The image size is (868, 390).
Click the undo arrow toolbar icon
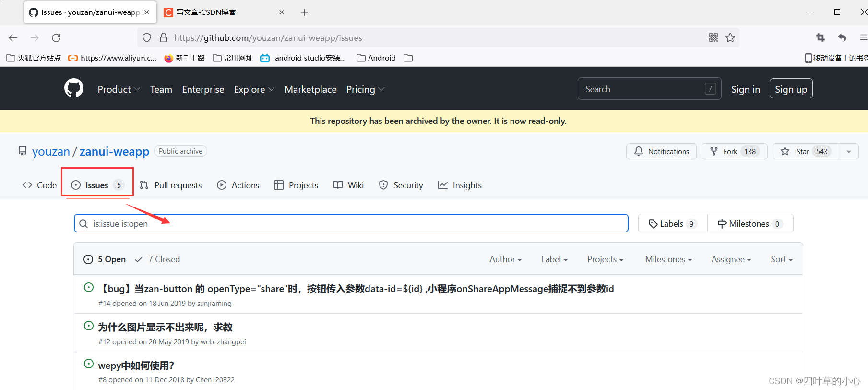pos(842,37)
